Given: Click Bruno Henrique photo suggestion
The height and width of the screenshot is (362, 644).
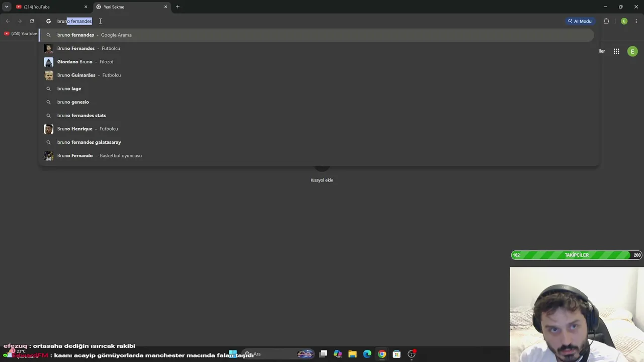Looking at the screenshot, I should click(x=48, y=129).
